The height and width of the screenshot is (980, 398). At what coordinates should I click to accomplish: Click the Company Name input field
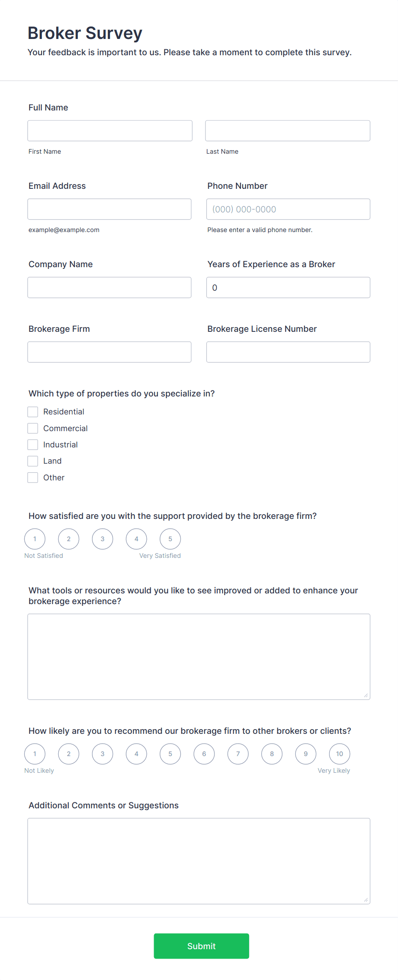click(x=110, y=287)
